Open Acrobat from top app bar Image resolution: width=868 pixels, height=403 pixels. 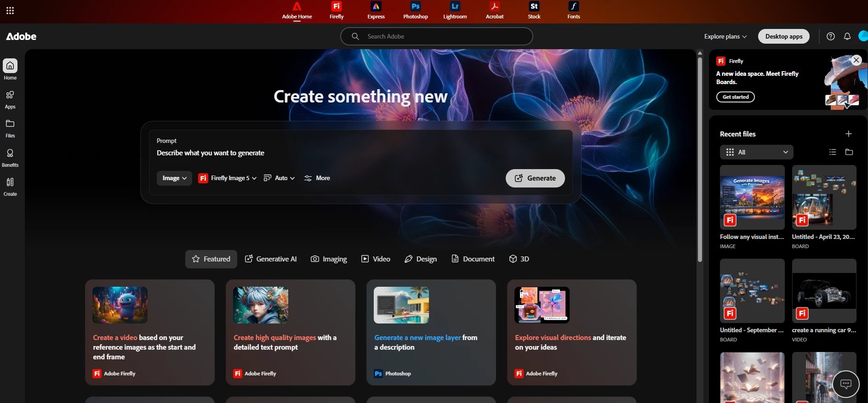pos(495,11)
